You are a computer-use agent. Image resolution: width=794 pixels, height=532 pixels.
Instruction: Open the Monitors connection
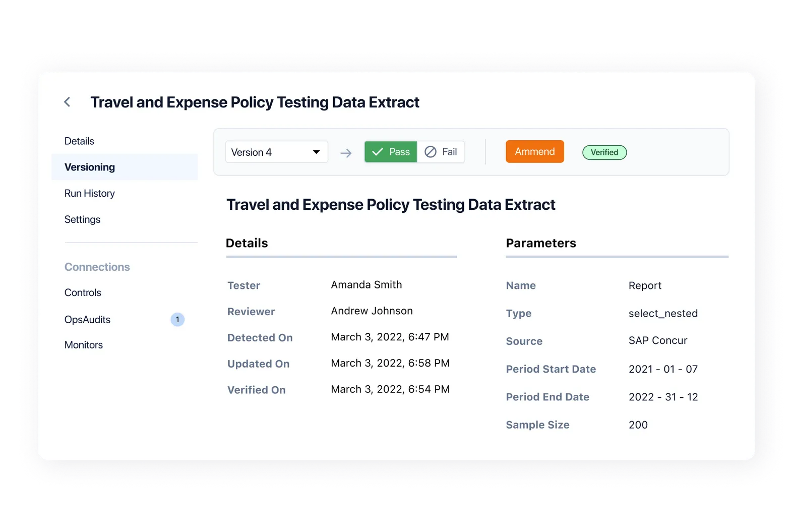84,345
